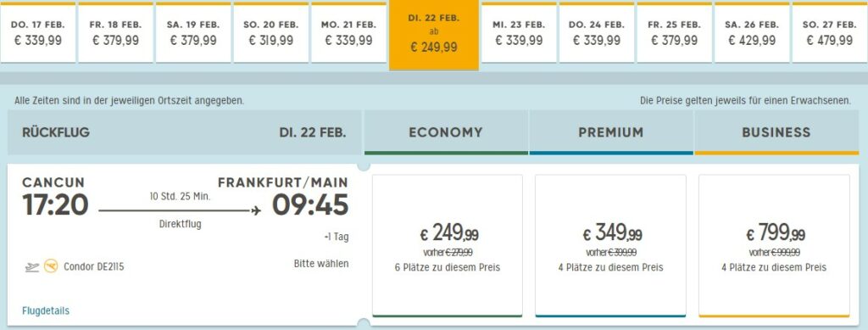Select Mo. 21 Feb. date tile
This screenshot has height=330, width=868.
pyautogui.click(x=348, y=33)
